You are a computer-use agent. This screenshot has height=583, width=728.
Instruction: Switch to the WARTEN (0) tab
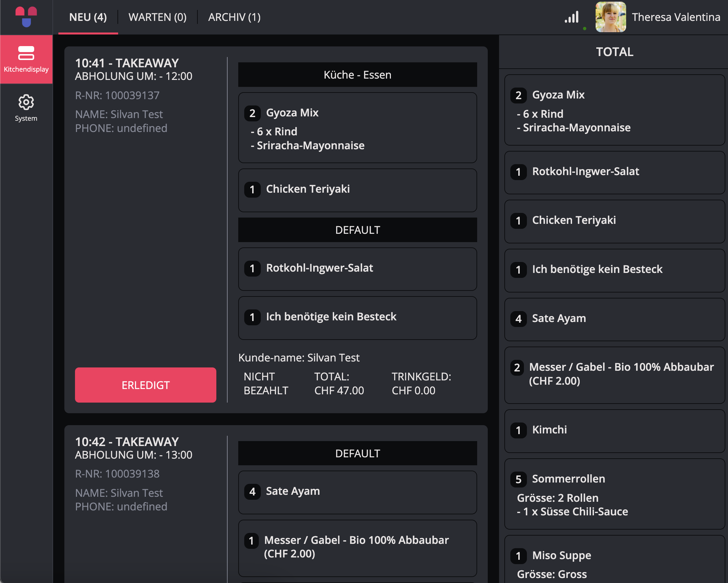point(158,17)
